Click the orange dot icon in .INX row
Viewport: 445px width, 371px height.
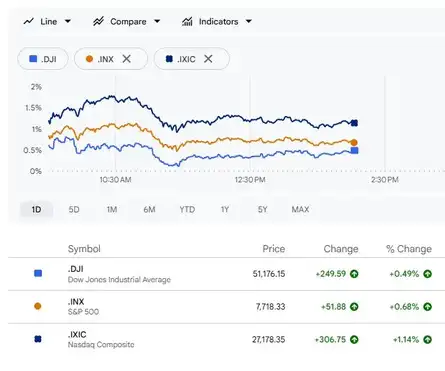[38, 306]
